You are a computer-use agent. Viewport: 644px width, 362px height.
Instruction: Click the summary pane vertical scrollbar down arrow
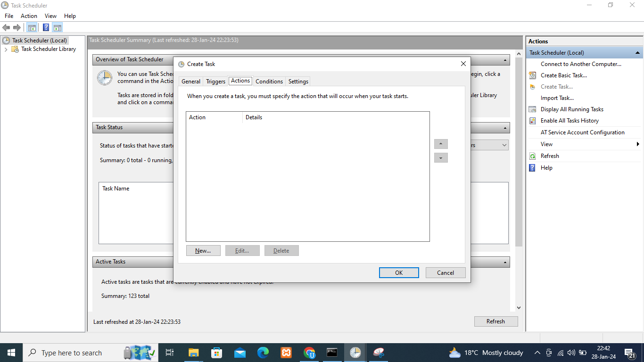click(x=519, y=308)
